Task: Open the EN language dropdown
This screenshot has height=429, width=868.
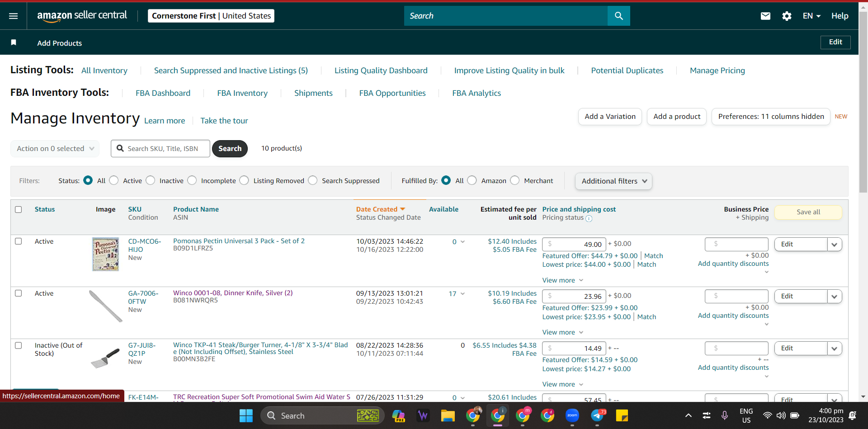Action: pos(811,16)
